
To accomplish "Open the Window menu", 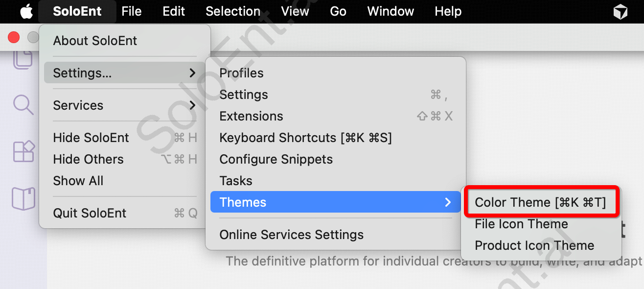I will coord(390,11).
